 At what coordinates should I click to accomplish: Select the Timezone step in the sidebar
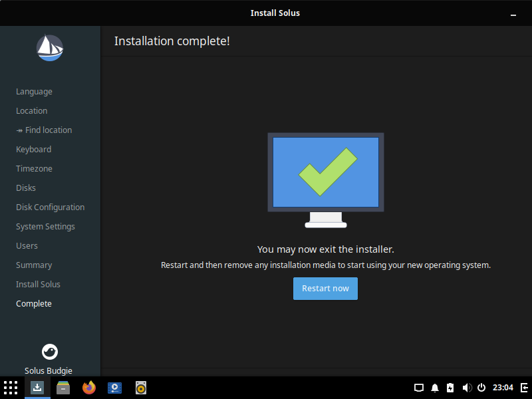pyautogui.click(x=34, y=169)
